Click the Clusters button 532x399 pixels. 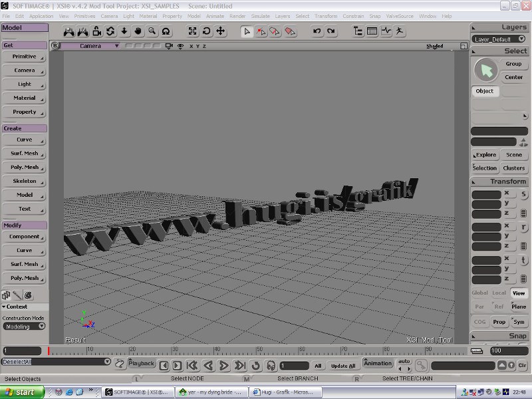pos(514,168)
